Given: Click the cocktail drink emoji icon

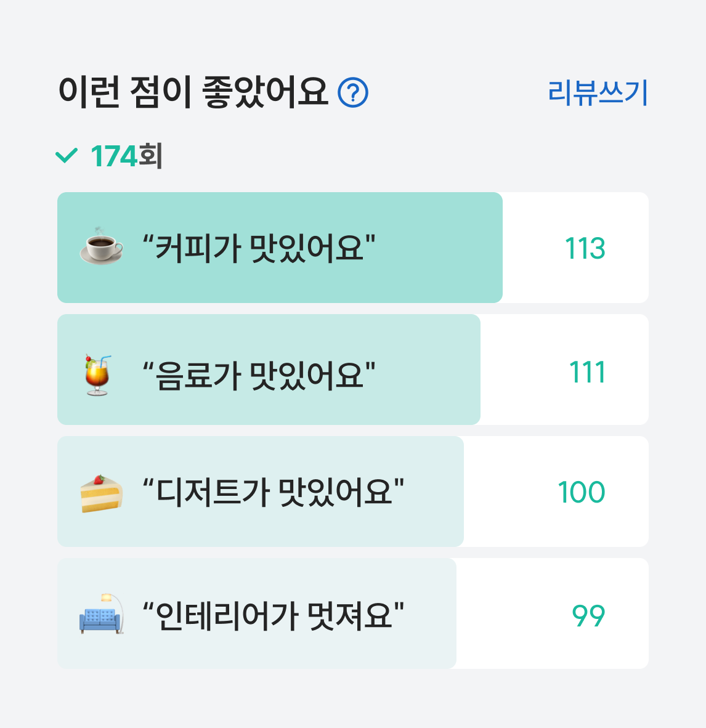Looking at the screenshot, I should [x=97, y=374].
